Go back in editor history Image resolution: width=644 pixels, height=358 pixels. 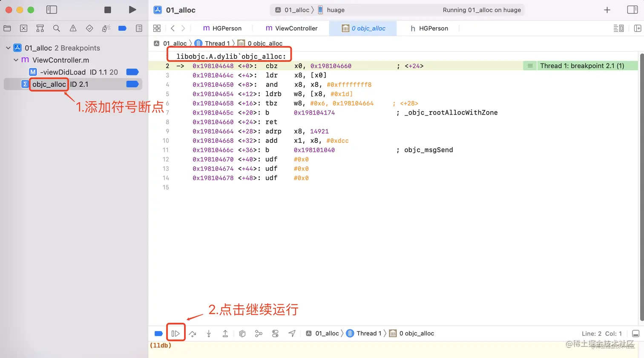pos(172,28)
